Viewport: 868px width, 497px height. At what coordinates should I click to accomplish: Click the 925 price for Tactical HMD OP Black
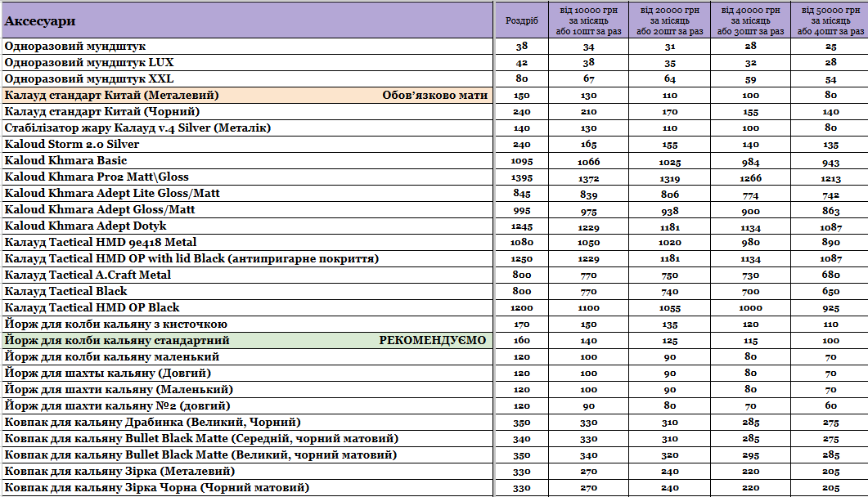[830, 308]
